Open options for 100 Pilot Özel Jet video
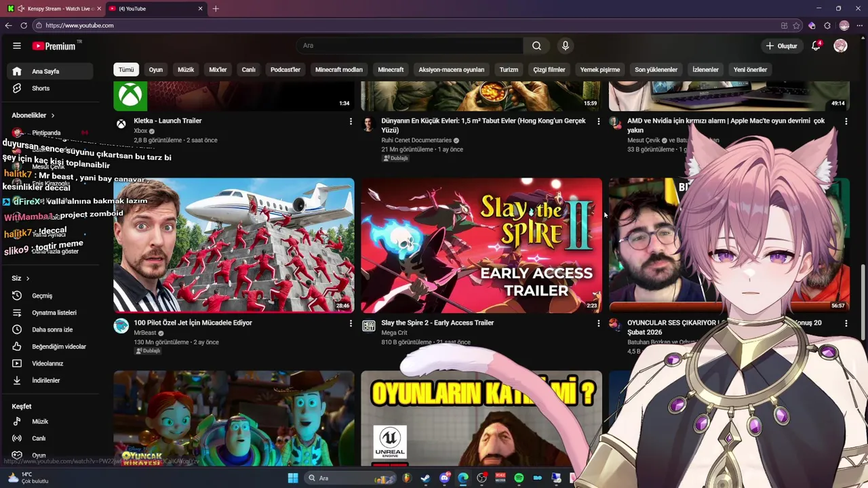The height and width of the screenshot is (488, 868). coord(351,323)
